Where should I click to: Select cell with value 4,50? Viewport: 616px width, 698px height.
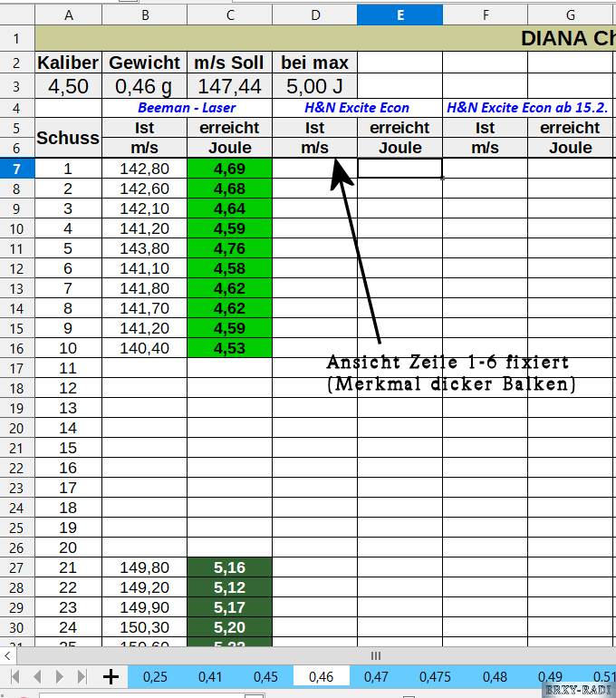[69, 86]
